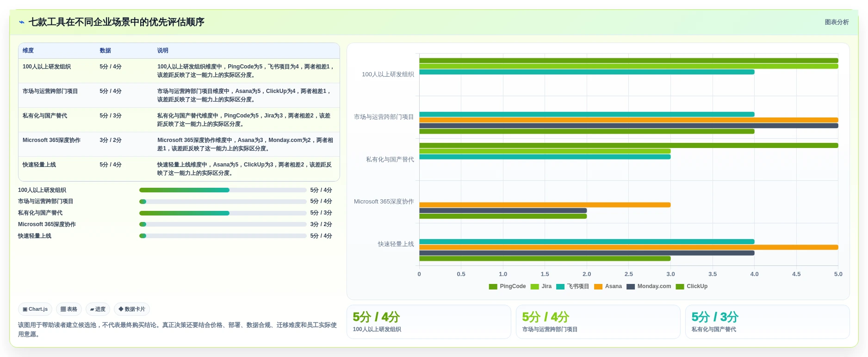Click chart axis label 快速轻量上线
Viewport: 868px width, 357px height.
396,244
